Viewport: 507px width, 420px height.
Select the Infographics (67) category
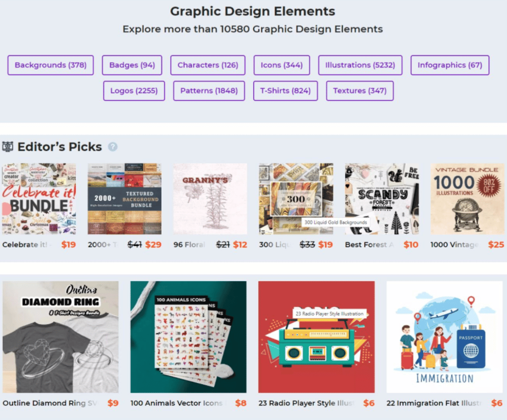[450, 65]
